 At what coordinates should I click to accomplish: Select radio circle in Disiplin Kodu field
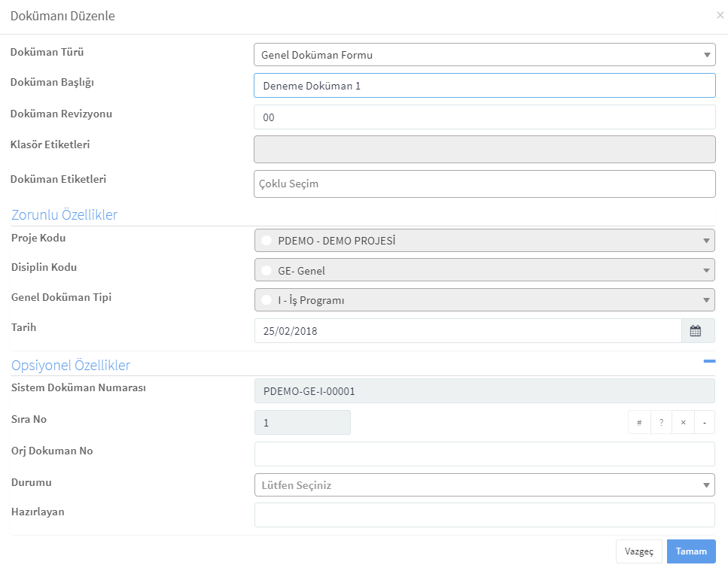tap(267, 271)
